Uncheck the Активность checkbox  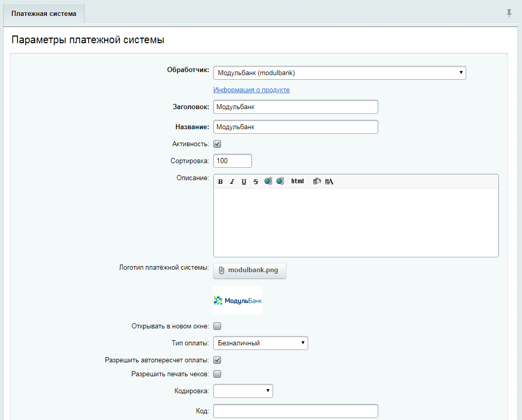pos(217,144)
